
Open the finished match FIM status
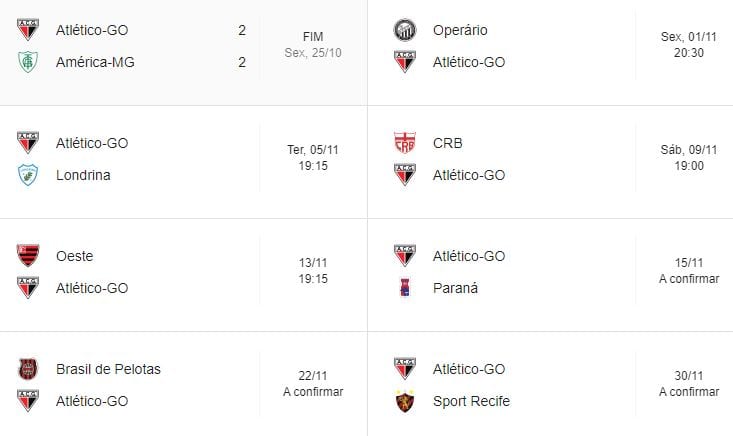point(313,38)
